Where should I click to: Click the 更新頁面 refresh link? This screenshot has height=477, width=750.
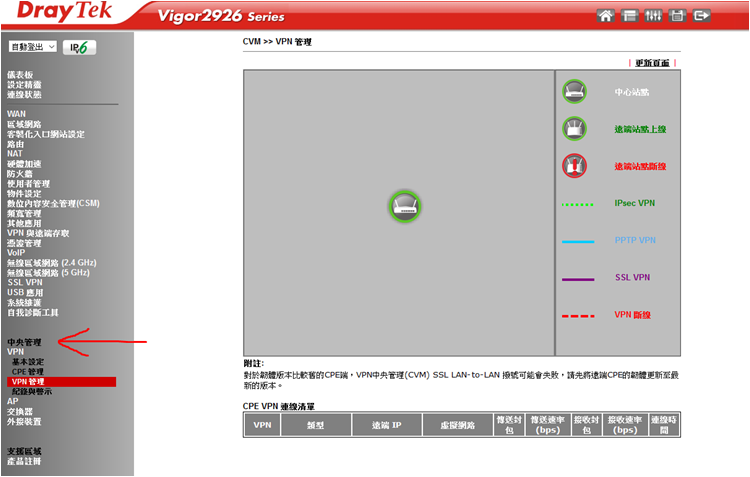tap(652, 62)
